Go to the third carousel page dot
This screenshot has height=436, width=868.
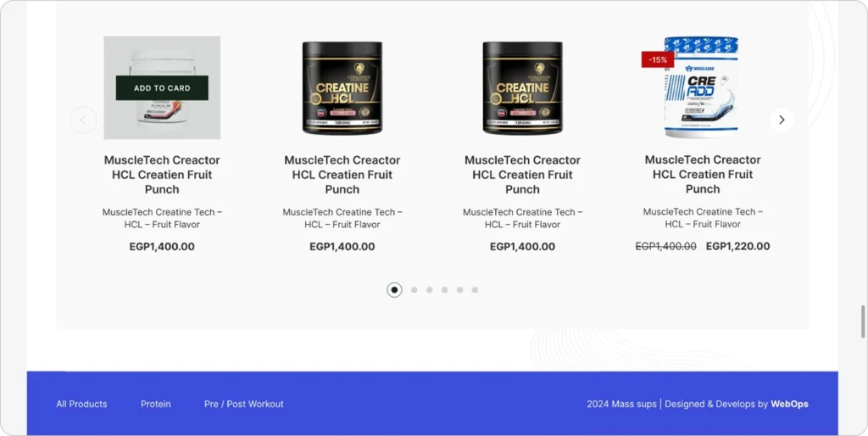coord(429,290)
